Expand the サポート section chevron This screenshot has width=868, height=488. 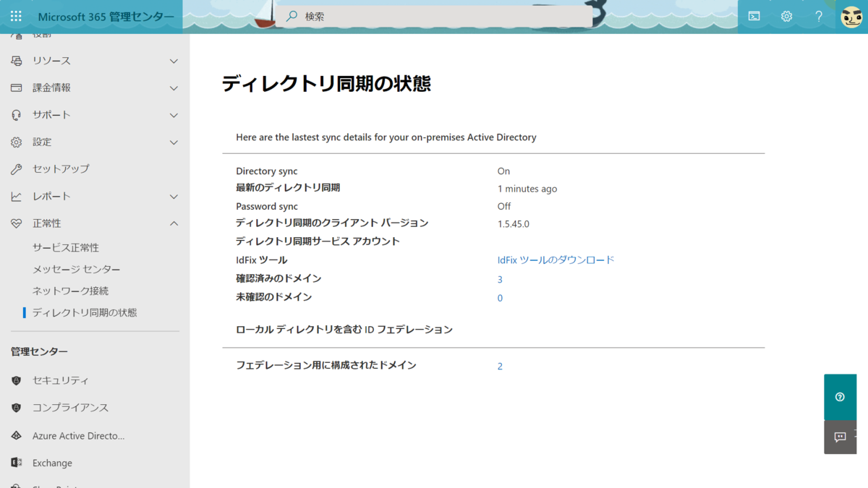[x=174, y=115]
